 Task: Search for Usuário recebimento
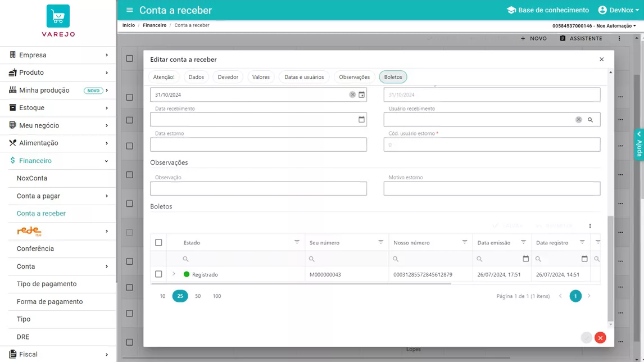pyautogui.click(x=590, y=120)
